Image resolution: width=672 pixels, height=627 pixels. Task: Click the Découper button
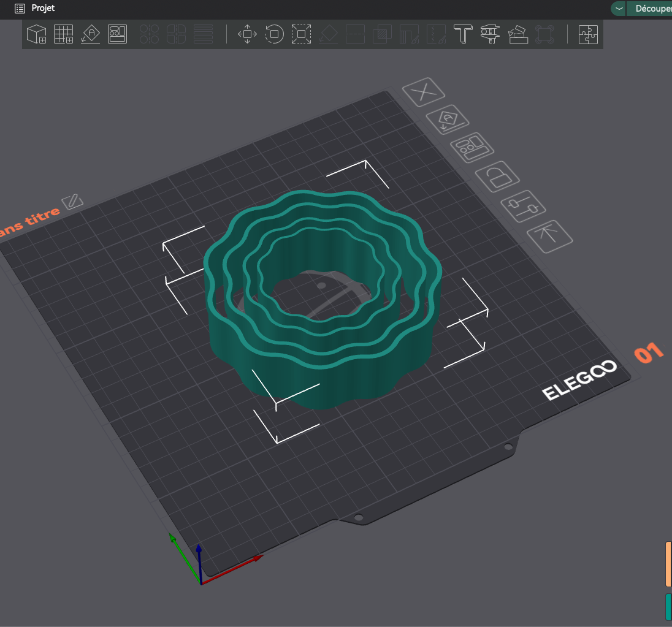[x=650, y=8]
